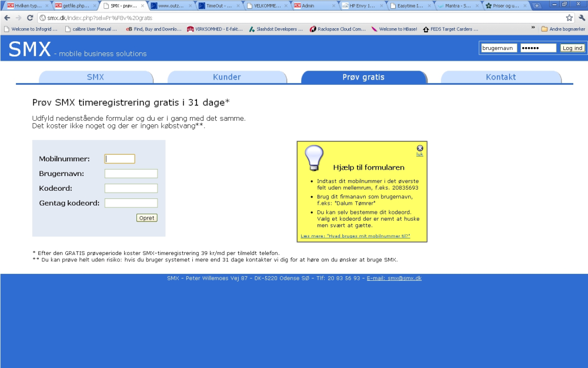
Task: Open the Chrome wrench settings menu
Action: pyautogui.click(x=582, y=18)
